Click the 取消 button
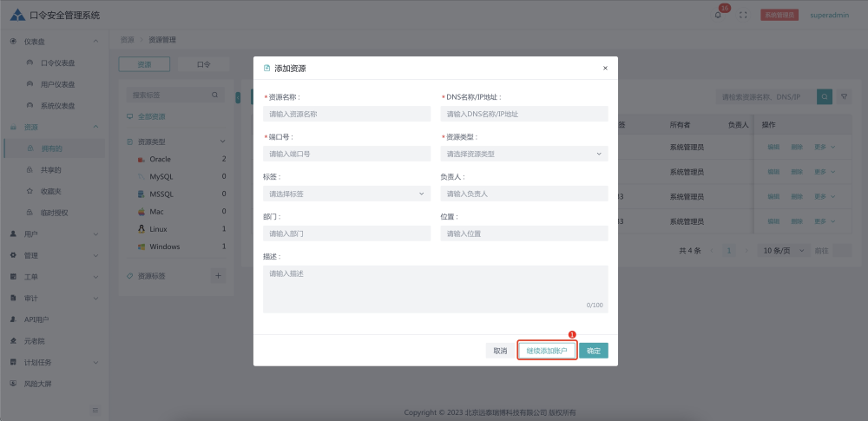Image resolution: width=868 pixels, height=421 pixels. pos(500,351)
